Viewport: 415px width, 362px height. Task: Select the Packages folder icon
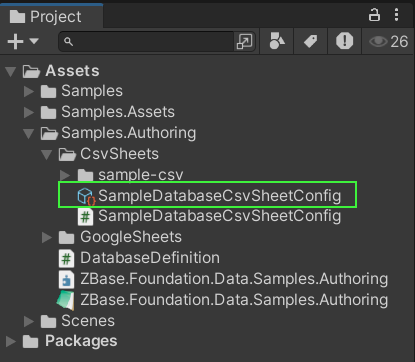tap(30, 342)
